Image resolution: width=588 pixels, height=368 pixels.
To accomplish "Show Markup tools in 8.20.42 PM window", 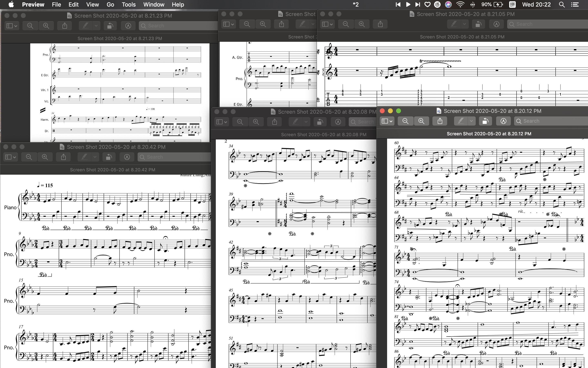I will pos(127,157).
